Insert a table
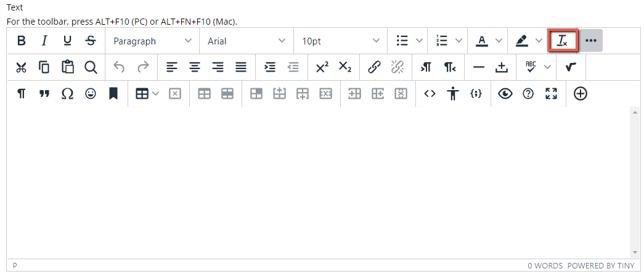This screenshot has width=644, height=274. click(x=142, y=94)
